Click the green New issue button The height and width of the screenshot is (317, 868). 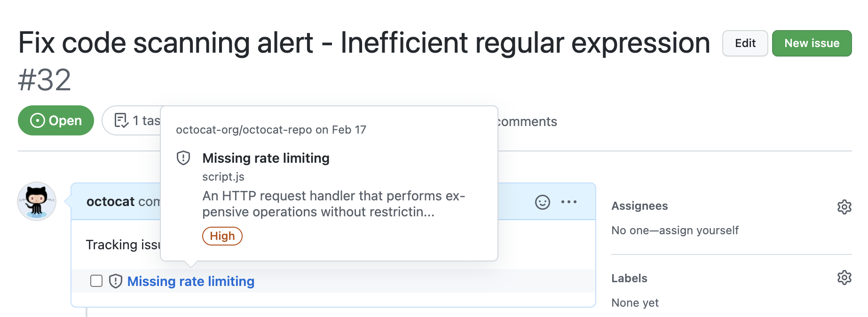pyautogui.click(x=812, y=43)
